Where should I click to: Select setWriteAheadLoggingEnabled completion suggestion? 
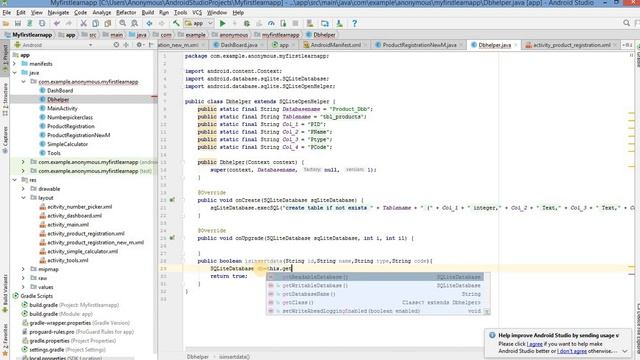(375, 311)
